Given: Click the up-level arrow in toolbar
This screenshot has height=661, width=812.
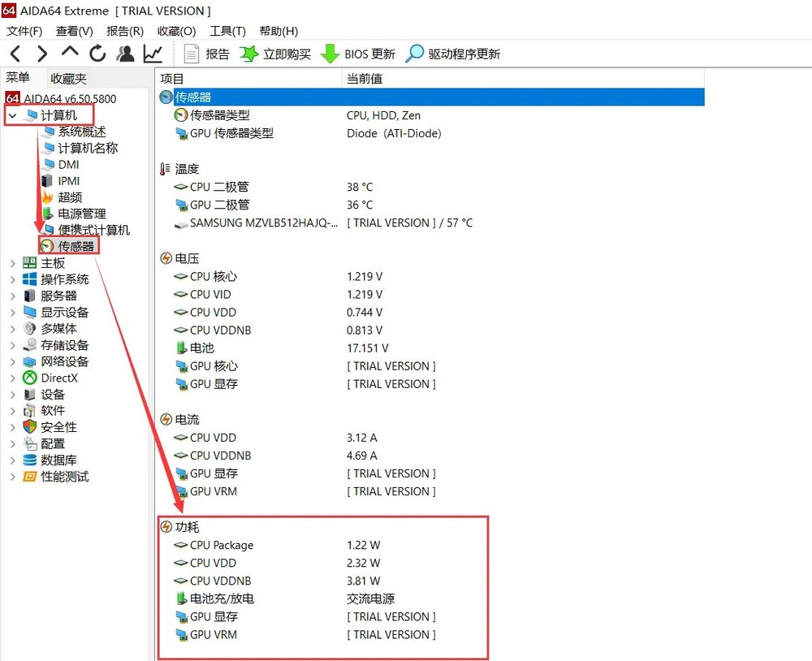Looking at the screenshot, I should tap(69, 51).
